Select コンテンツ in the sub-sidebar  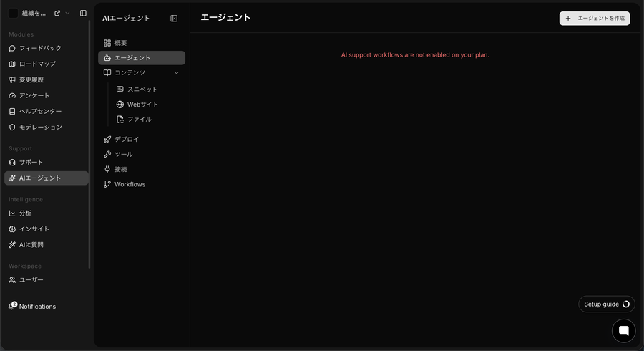point(141,73)
